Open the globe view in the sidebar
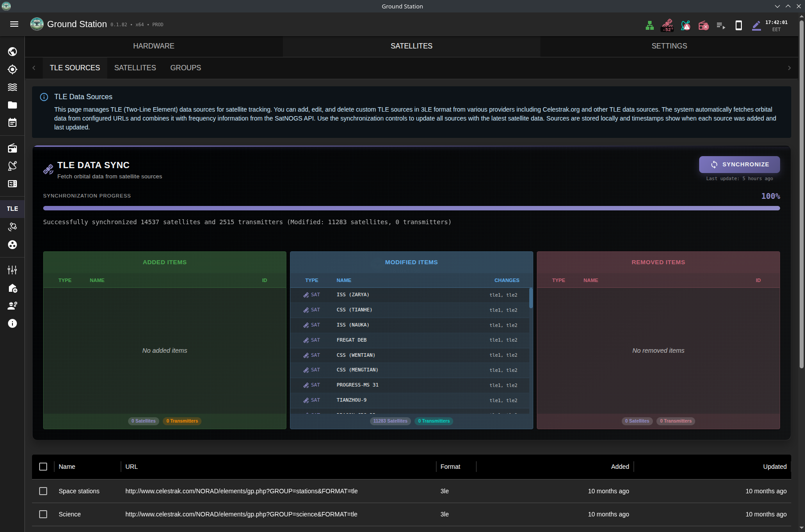The width and height of the screenshot is (805, 532). [12, 51]
